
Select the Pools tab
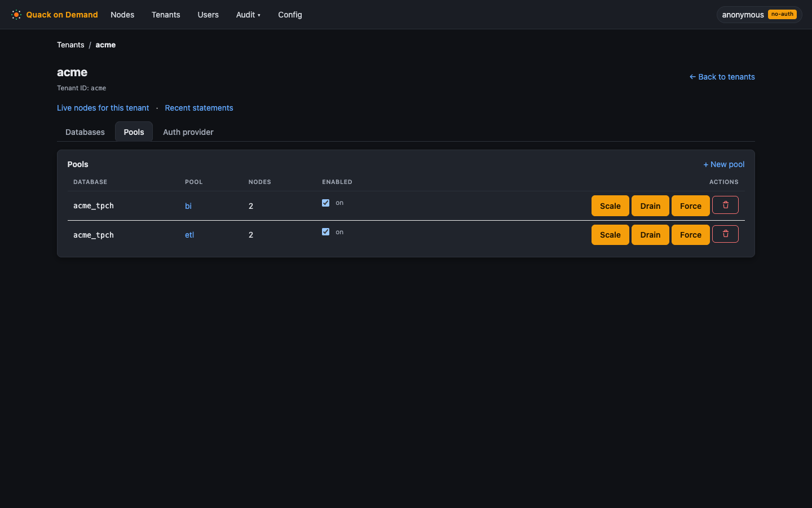[x=134, y=132]
